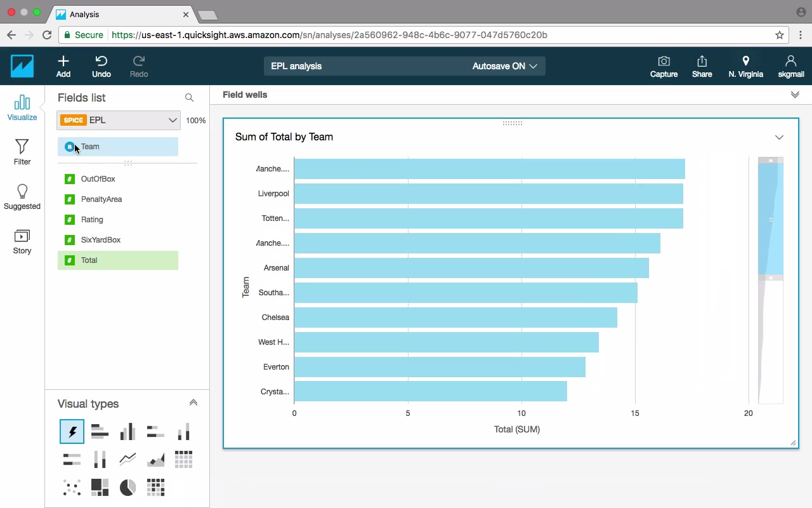Select the Analysis browser tab
Image resolution: width=812 pixels, height=508 pixels.
[123, 14]
